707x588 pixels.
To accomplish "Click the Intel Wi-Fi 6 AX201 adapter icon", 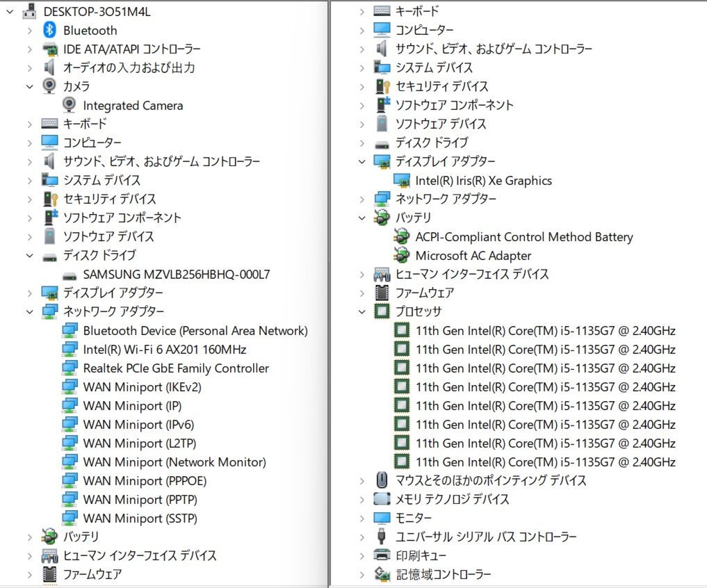I will [69, 350].
